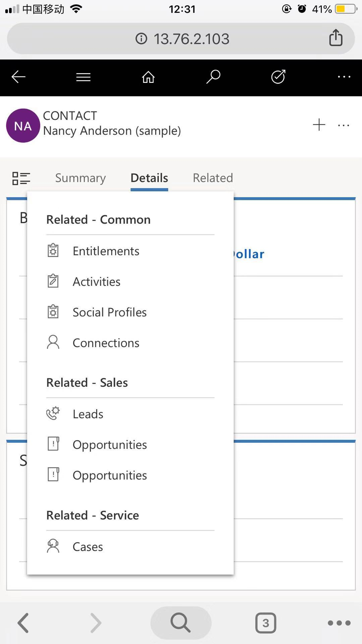The image size is (362, 644).
Task: Go to the Home icon
Action: point(148,77)
